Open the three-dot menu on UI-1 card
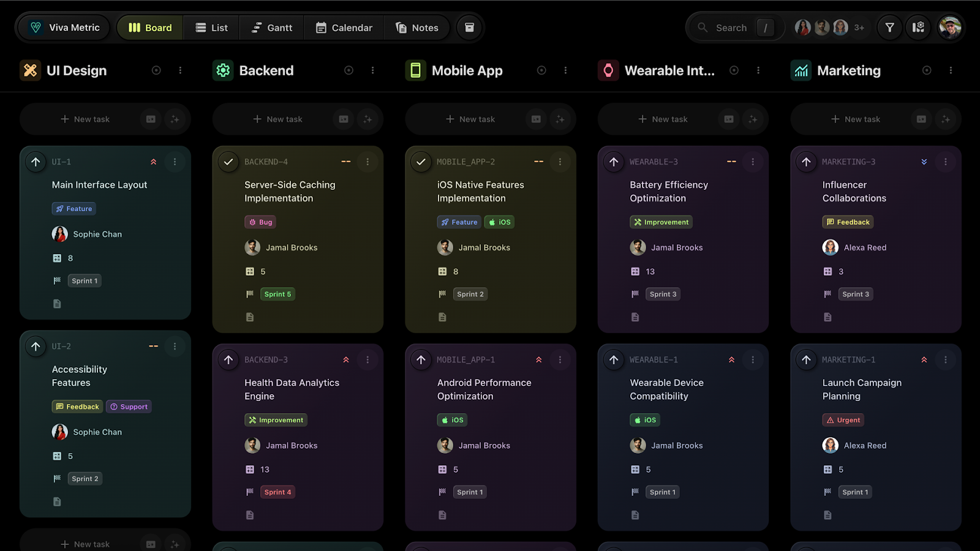The image size is (980, 551). [175, 162]
